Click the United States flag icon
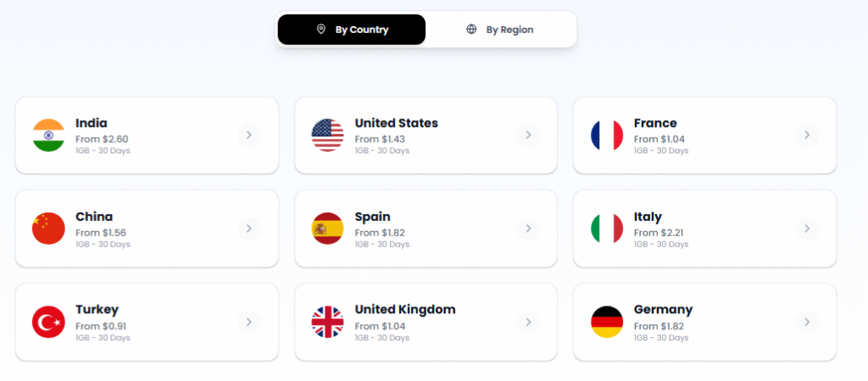The height and width of the screenshot is (381, 868). 327,135
